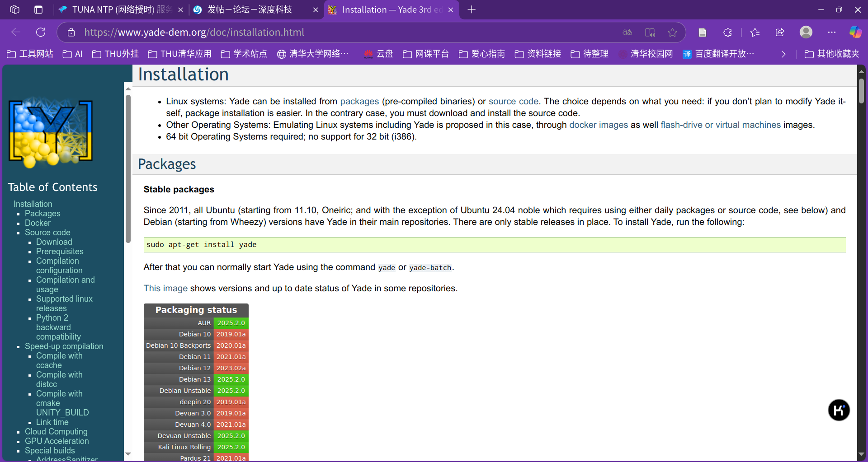
Task: Go to Docker in table of contents
Action: tap(38, 223)
